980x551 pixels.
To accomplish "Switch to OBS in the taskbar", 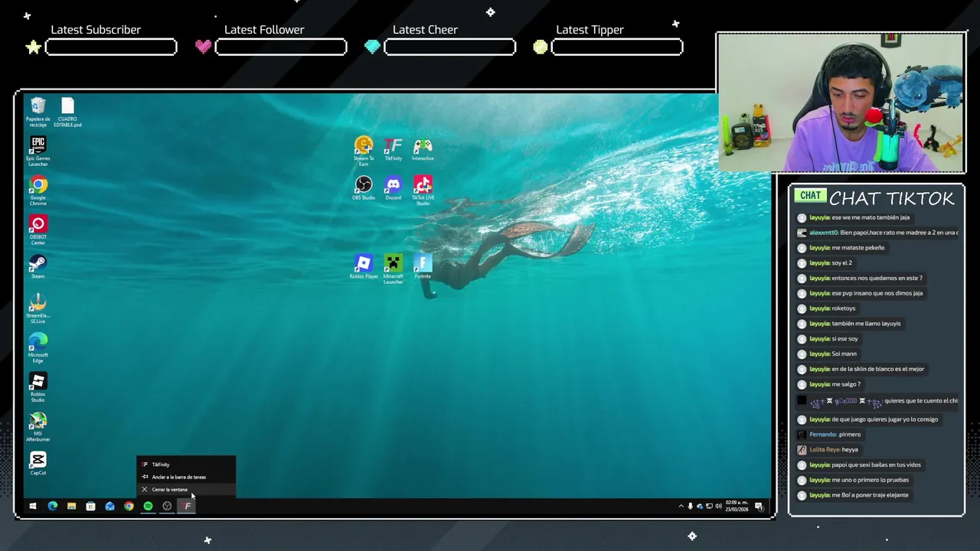I will point(167,506).
